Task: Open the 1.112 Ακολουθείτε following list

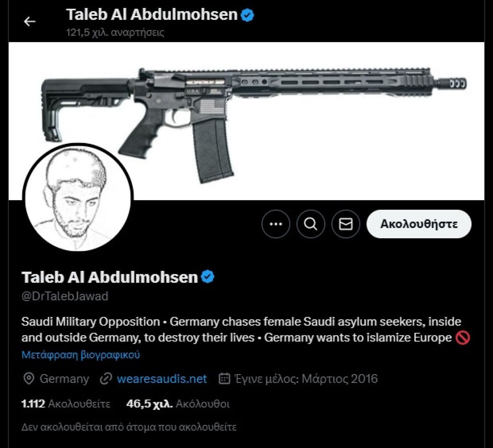Action: (66, 404)
